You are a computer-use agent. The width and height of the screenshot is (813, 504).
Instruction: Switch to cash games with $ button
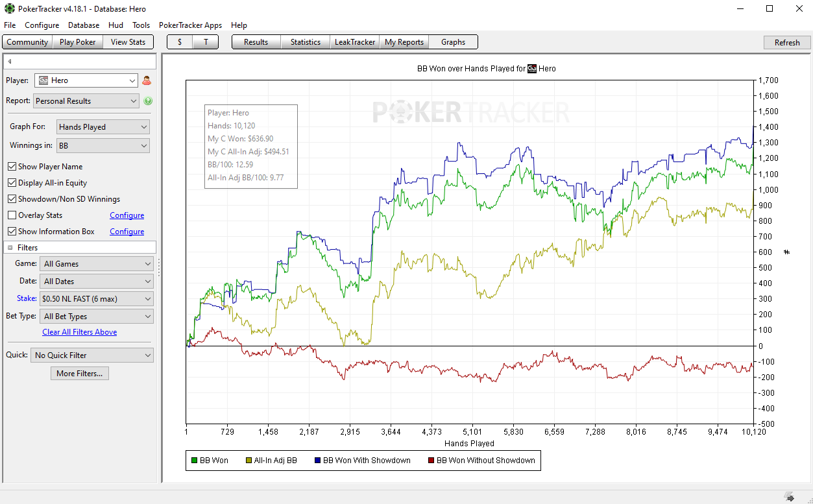(180, 42)
